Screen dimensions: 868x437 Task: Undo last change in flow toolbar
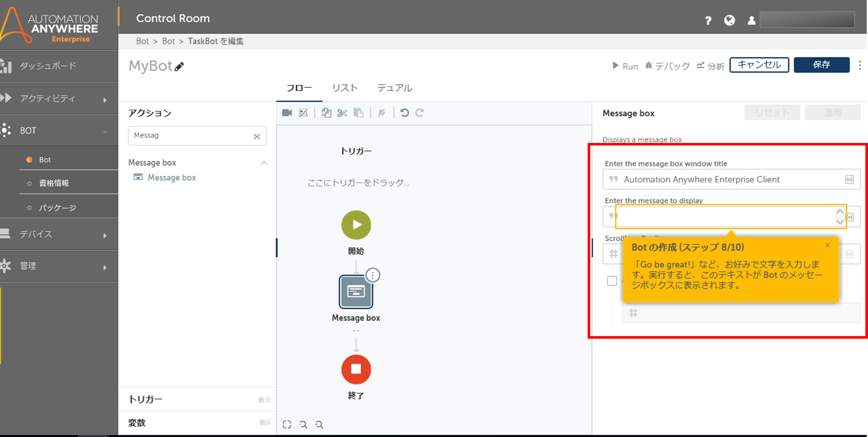pyautogui.click(x=404, y=113)
